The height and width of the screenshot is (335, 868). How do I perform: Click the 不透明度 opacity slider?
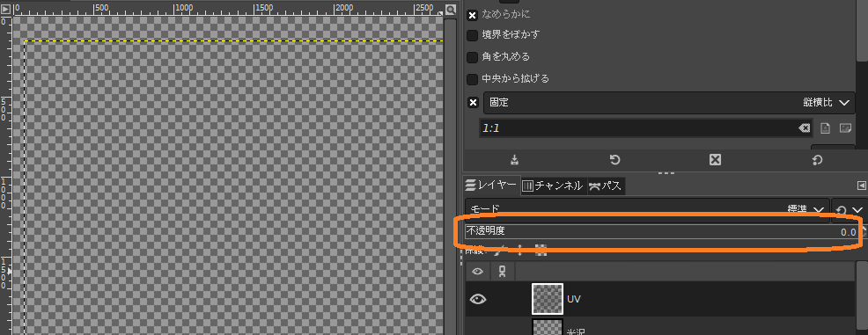tap(662, 231)
